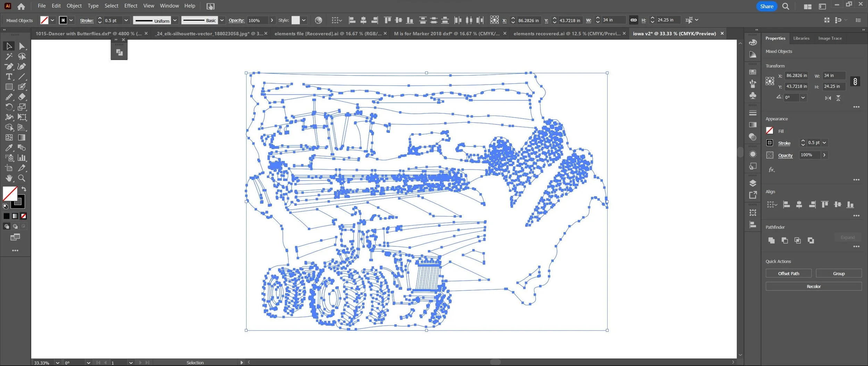868x366 pixels.
Task: Open the graphic Style dropdown
Action: click(x=304, y=20)
